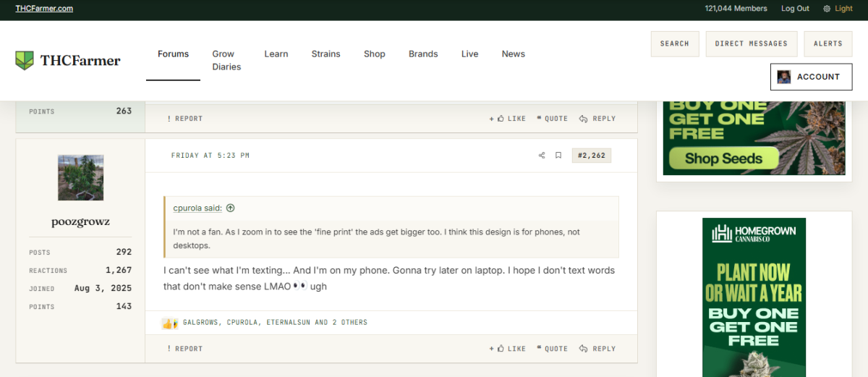This screenshot has height=377, width=868.
Task: Open the Account menu
Action: tap(811, 77)
